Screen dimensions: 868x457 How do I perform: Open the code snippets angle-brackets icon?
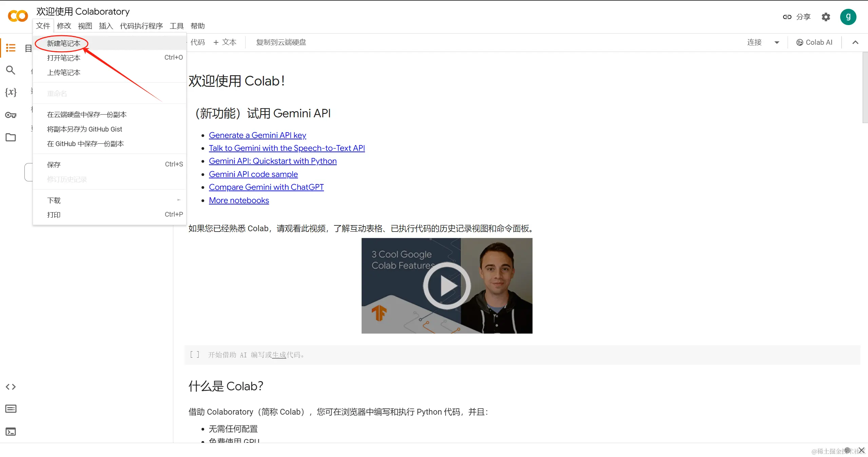pos(11,387)
